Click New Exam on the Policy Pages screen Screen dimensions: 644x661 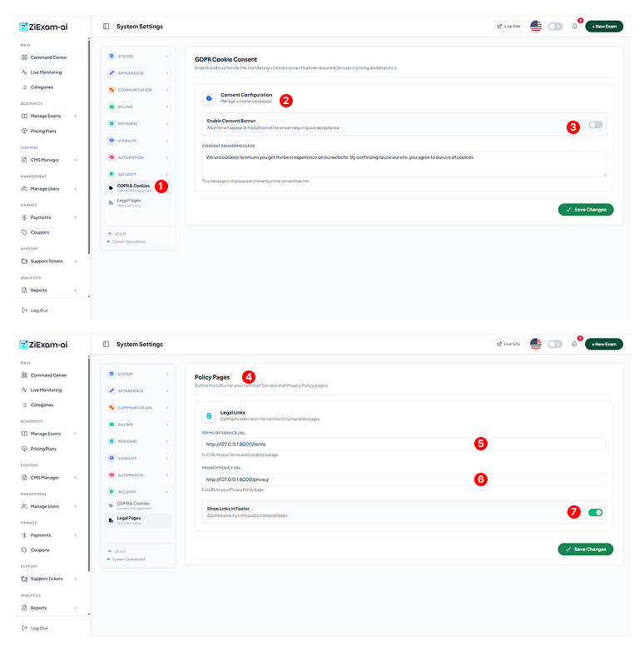click(604, 344)
